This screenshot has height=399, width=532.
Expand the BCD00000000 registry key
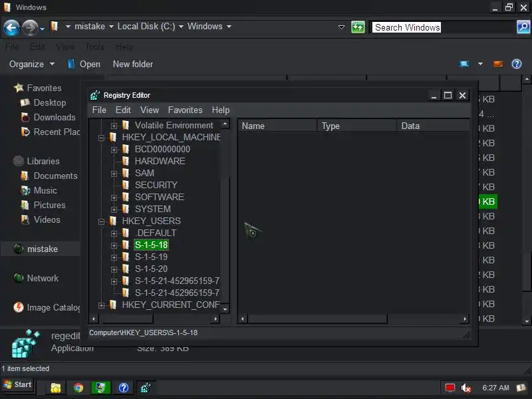tap(114, 149)
